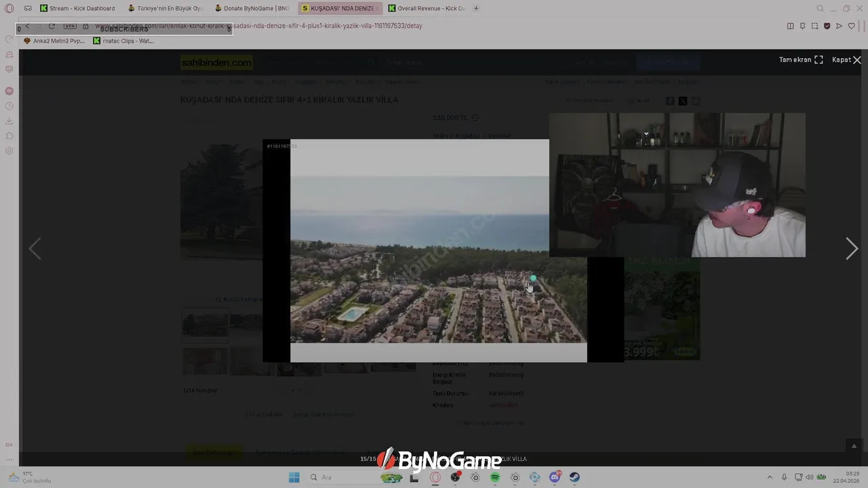This screenshot has width=868, height=488.
Task: Open rnatac Clips bookmark
Action: [x=123, y=41]
